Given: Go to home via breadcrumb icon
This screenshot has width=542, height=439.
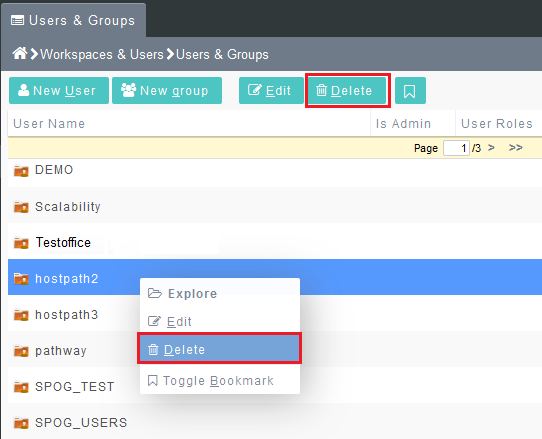Looking at the screenshot, I should [20, 54].
